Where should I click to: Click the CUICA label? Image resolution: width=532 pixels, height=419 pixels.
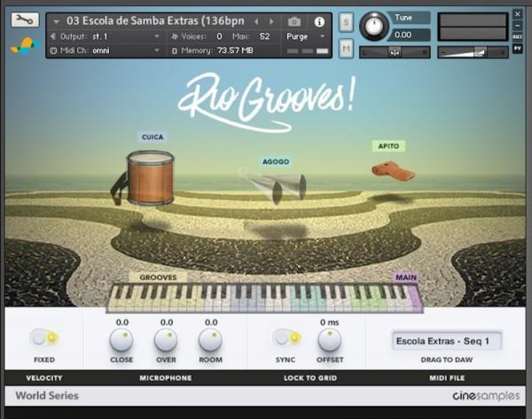(x=153, y=137)
